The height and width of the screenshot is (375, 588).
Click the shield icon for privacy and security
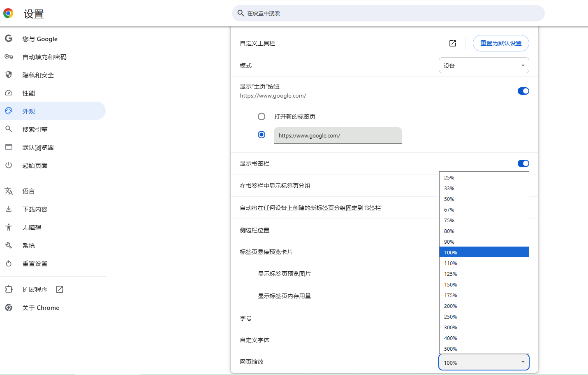[x=9, y=75]
